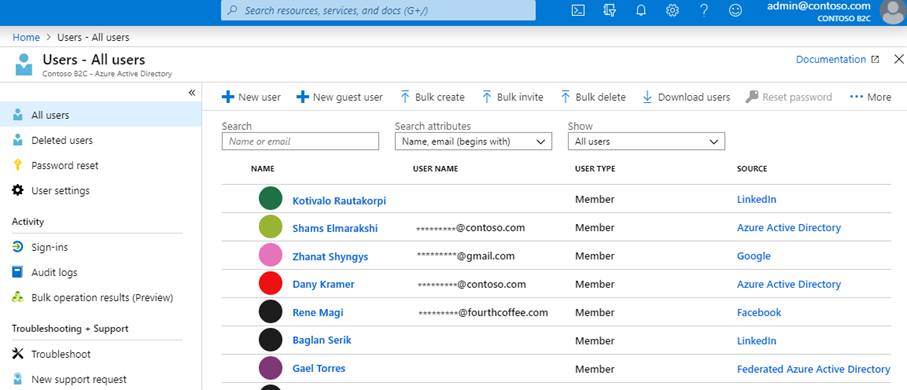Viewport: 907px width, 390px height.
Task: Open the admin account avatar menu
Action: [893, 12]
